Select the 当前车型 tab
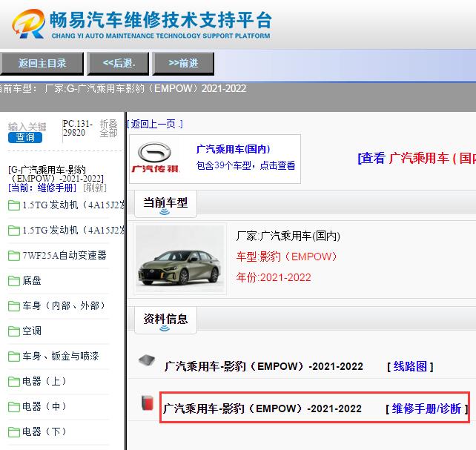476x450 pixels. [165, 204]
